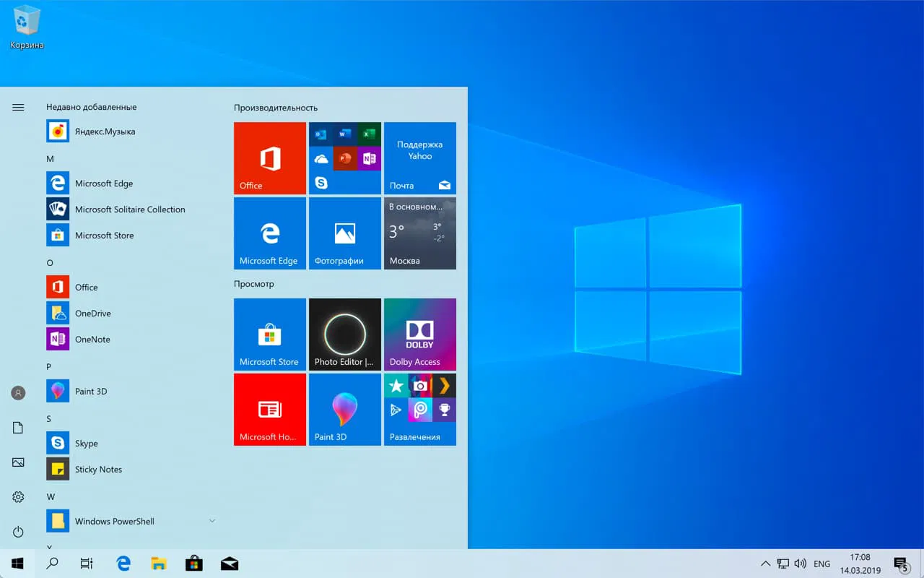Open the Start button context on taskbar
This screenshot has width=924, height=578.
[17, 563]
